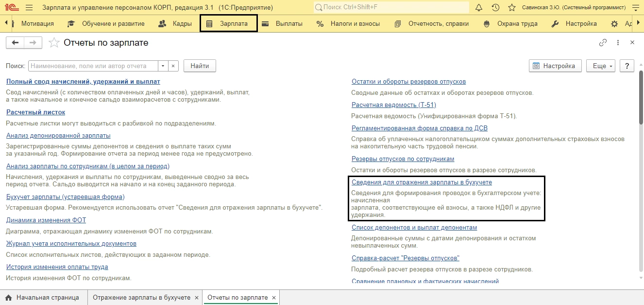Open favorites star in title bar
Screen dimensions: 644x305
click(x=511, y=8)
